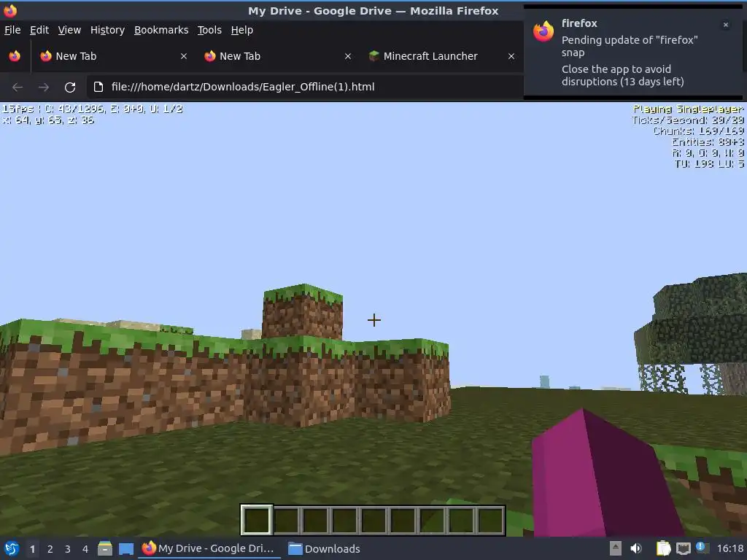Close the Minecraft Launcher tab
747x560 pixels.
tap(511, 56)
